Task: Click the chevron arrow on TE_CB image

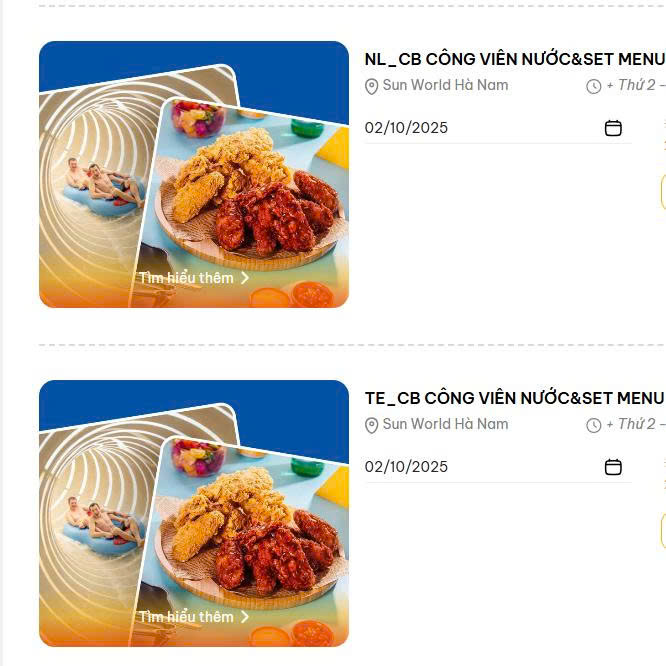Action: [x=245, y=617]
